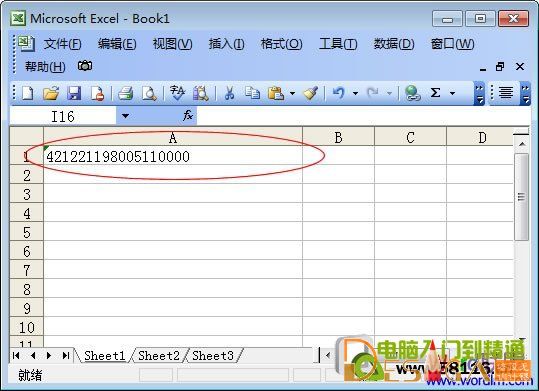Image resolution: width=539 pixels, height=391 pixels.
Task: Open the Redo history dropdown arrow
Action: (389, 93)
